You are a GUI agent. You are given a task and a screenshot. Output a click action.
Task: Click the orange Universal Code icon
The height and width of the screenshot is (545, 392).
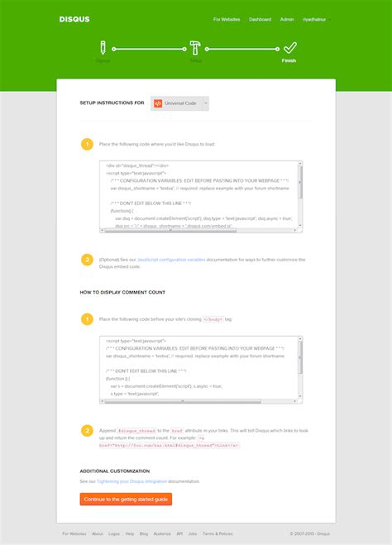point(158,103)
